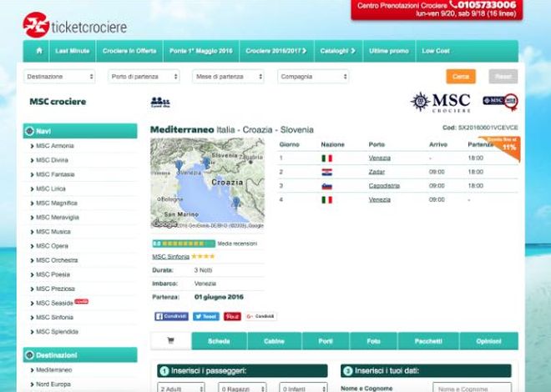Click the Media recensioni rating bar
This screenshot has height=392, width=551.
tap(184, 244)
